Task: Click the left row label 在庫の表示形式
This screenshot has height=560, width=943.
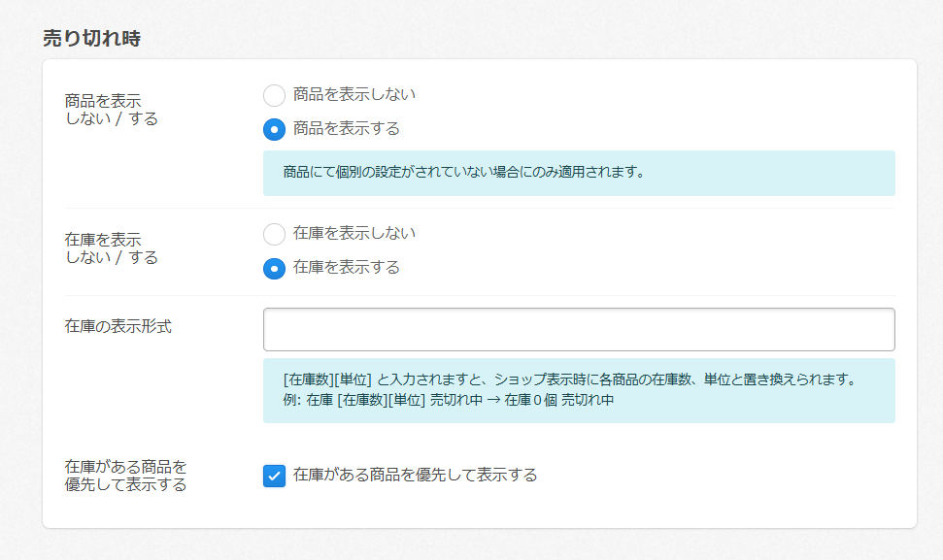Action: point(118,326)
